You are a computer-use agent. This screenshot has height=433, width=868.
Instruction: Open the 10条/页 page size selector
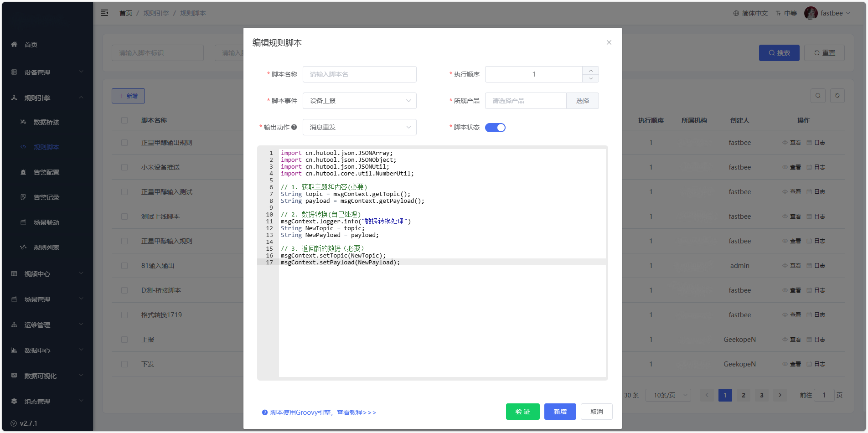click(x=668, y=395)
